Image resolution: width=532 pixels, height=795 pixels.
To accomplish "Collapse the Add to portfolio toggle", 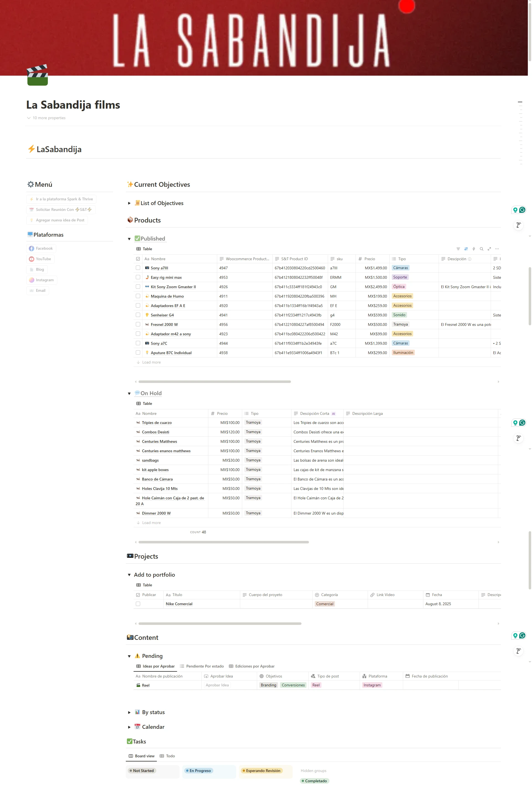I will click(x=129, y=575).
